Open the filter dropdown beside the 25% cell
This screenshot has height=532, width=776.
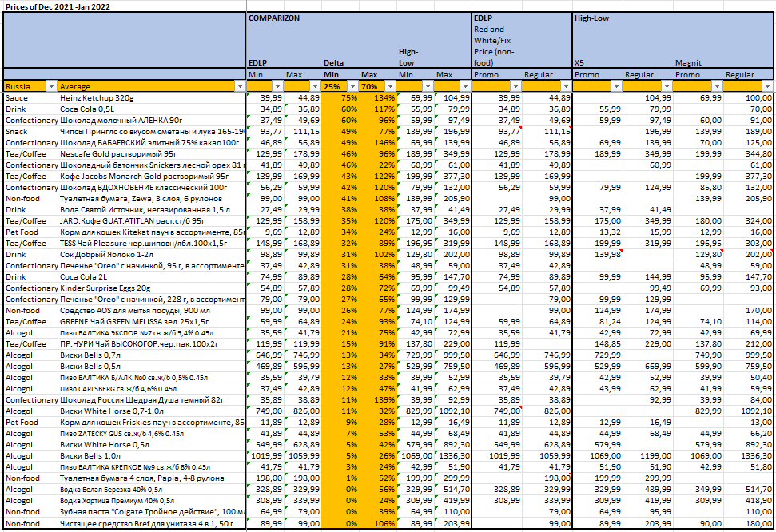pos(353,86)
